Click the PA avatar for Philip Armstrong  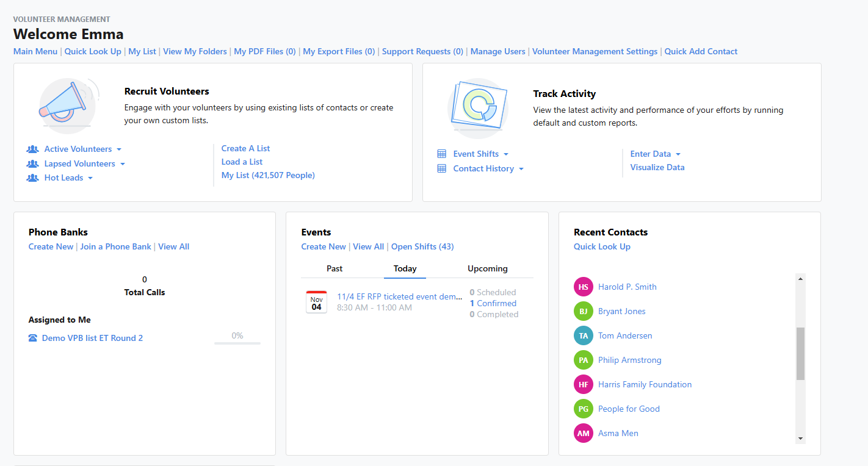(x=584, y=360)
